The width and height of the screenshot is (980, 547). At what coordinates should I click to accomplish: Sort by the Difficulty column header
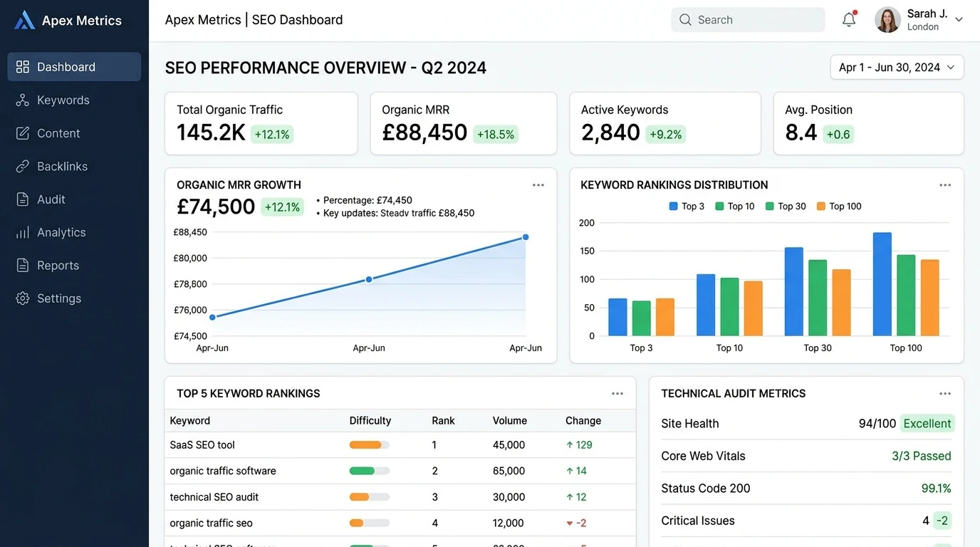point(370,421)
